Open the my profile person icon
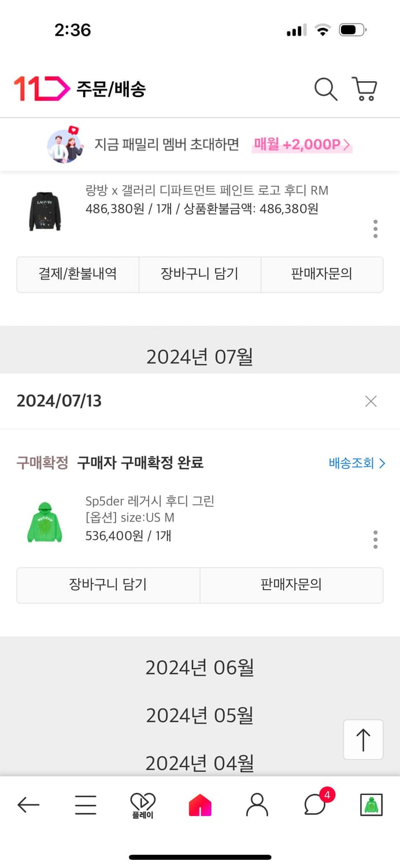The height and width of the screenshot is (868, 400). [x=257, y=804]
